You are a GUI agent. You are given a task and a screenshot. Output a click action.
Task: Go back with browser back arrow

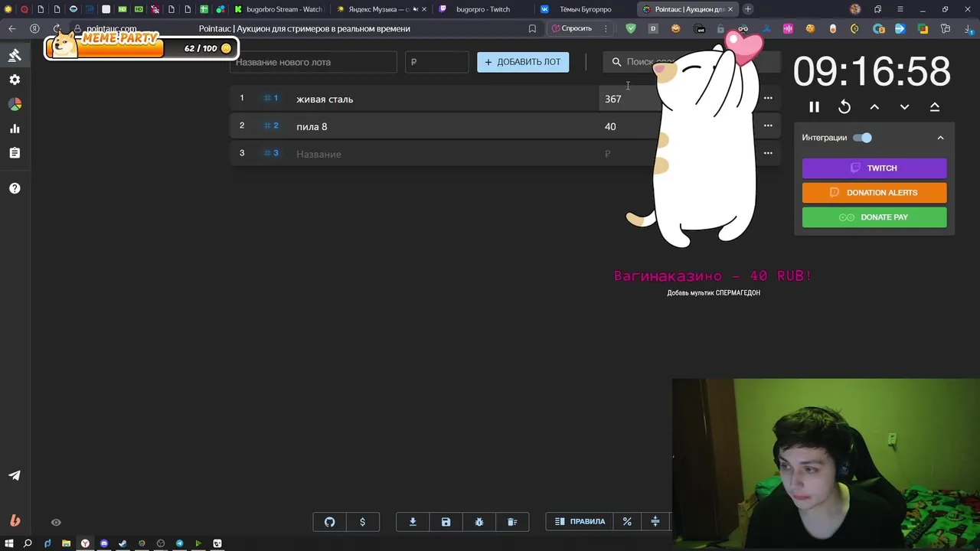click(11, 28)
